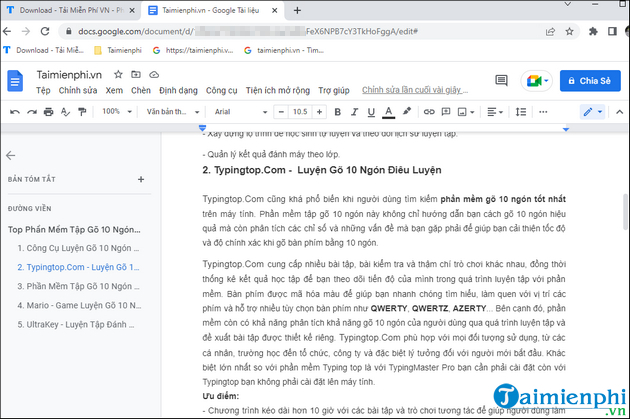Open browser extensions puzzle icon
Screen dimensions: 630x419
593,31
